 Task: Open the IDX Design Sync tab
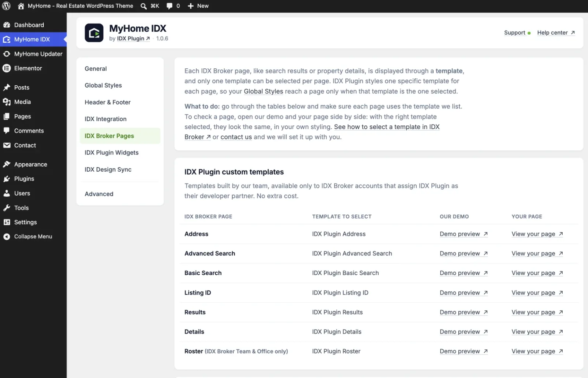click(120, 170)
